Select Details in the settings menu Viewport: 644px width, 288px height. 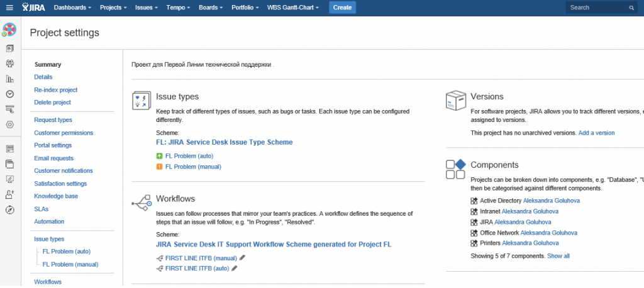pos(43,77)
